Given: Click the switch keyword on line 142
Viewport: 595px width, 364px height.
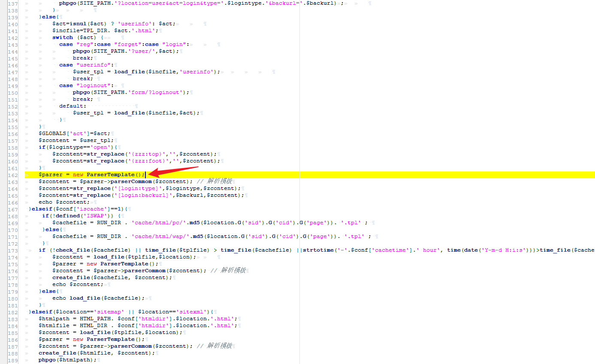Looking at the screenshot, I should click(63, 37).
